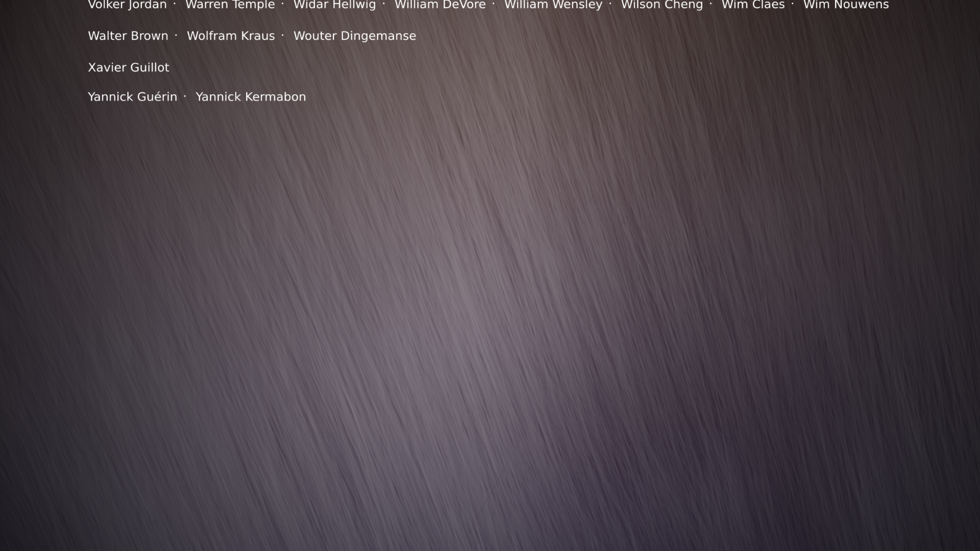Click Wouter Dingemanse in the credits
The image size is (980, 551).
pos(354,36)
